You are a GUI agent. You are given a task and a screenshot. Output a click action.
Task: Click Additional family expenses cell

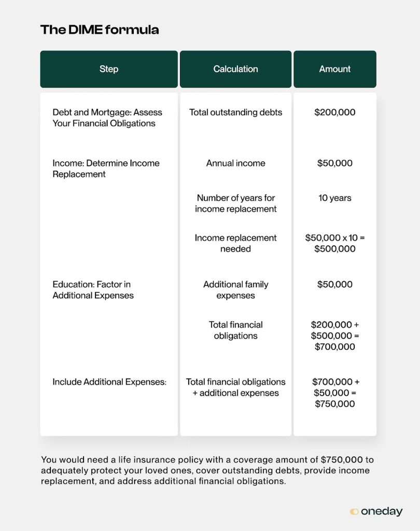235,290
